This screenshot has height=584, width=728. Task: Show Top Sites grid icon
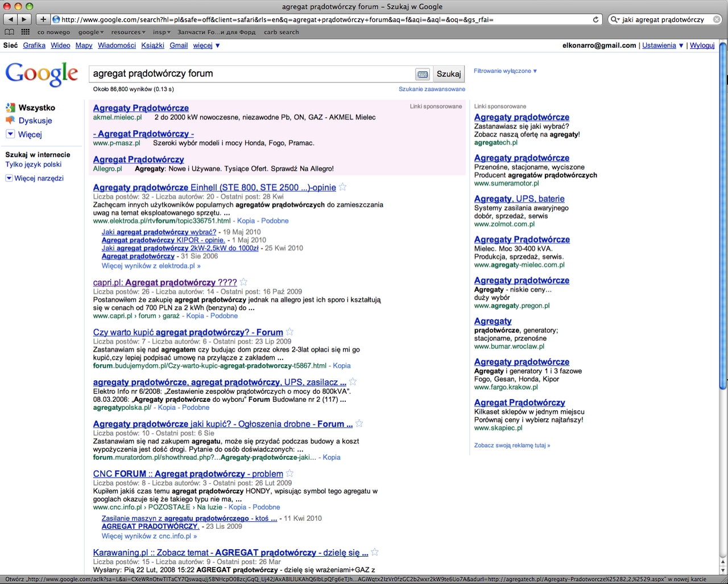click(x=25, y=32)
